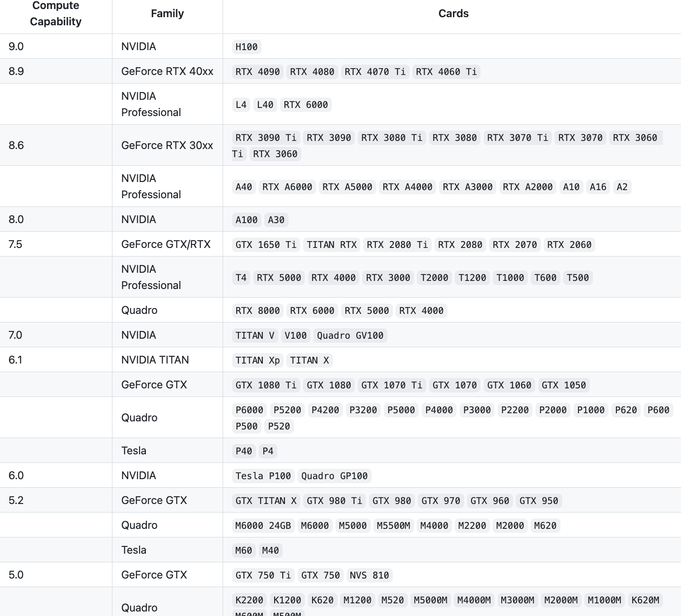Click the RTX A6000 card tag
This screenshot has height=616, width=681.
click(x=287, y=187)
